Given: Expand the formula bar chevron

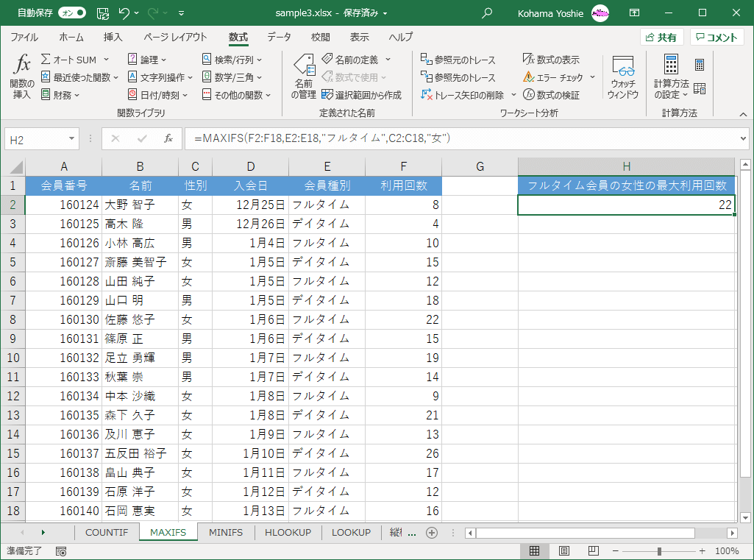Looking at the screenshot, I should coord(744,138).
